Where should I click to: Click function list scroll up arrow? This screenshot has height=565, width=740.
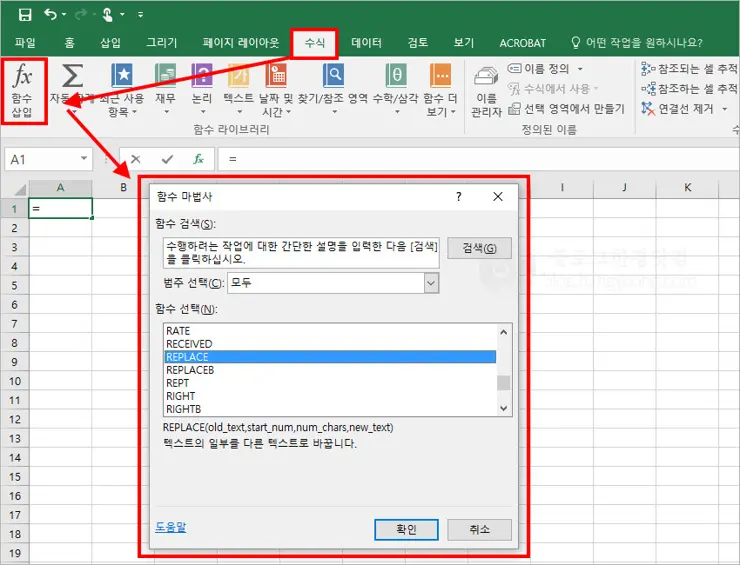click(x=504, y=332)
